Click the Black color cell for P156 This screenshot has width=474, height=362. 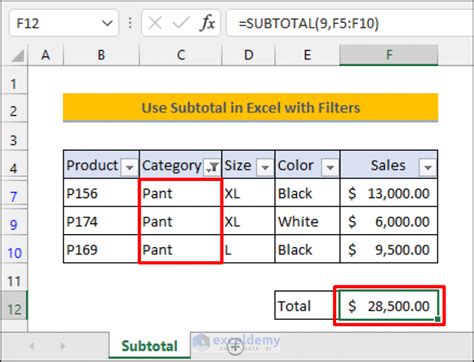click(x=307, y=193)
